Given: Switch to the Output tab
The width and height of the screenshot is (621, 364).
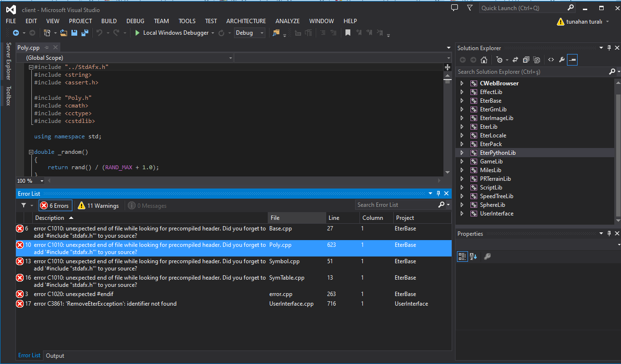Looking at the screenshot, I should 55,356.
